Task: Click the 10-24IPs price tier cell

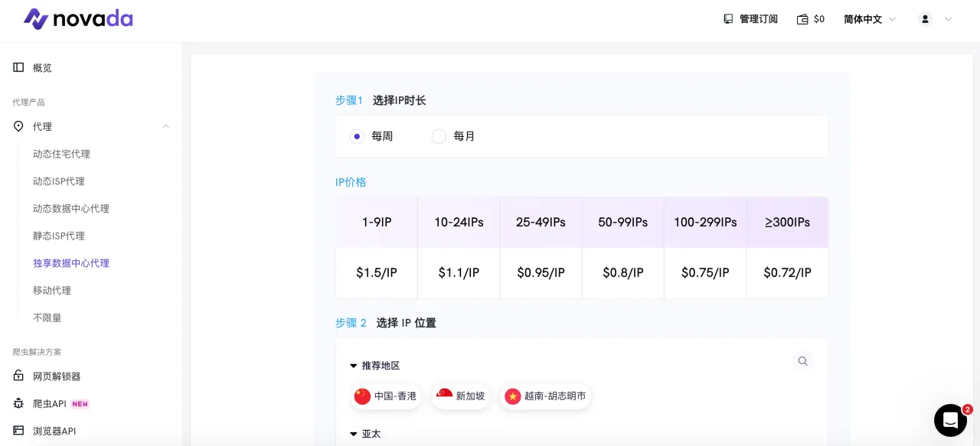Action: click(459, 223)
